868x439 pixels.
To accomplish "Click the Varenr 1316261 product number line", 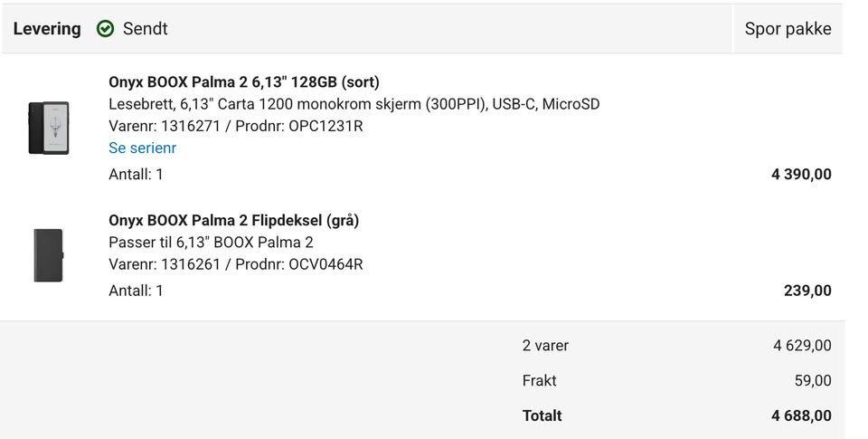I will click(x=236, y=264).
